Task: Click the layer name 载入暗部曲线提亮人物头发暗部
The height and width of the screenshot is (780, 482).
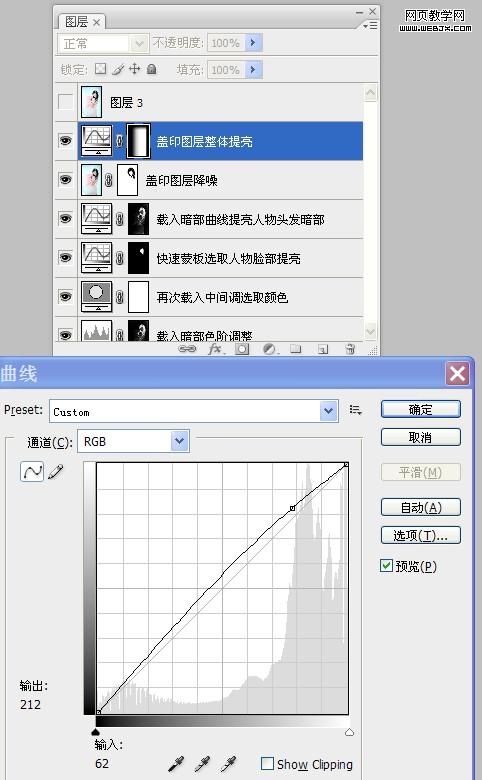Action: tap(240, 219)
